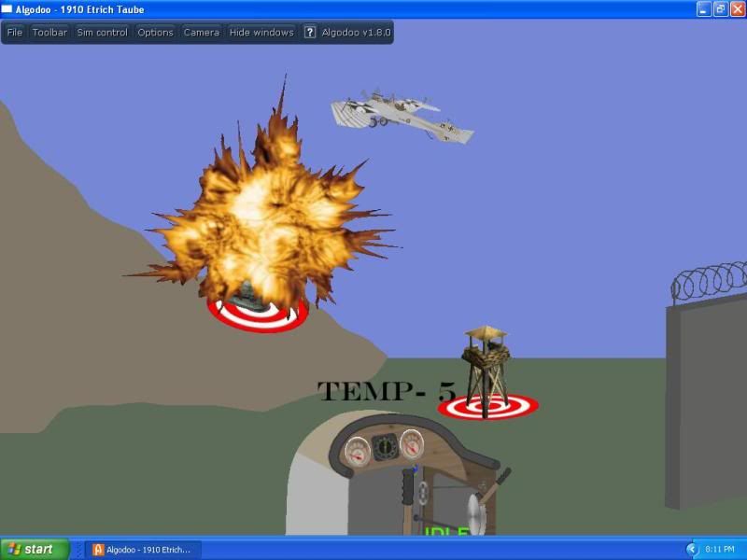Image resolution: width=747 pixels, height=560 pixels.
Task: Click the question mark help icon
Action: pos(310,33)
